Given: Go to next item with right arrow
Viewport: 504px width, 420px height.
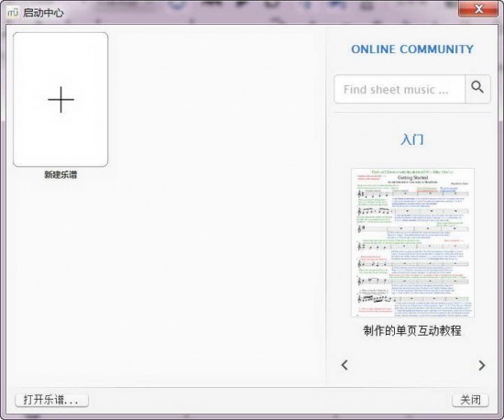Looking at the screenshot, I should (481, 365).
